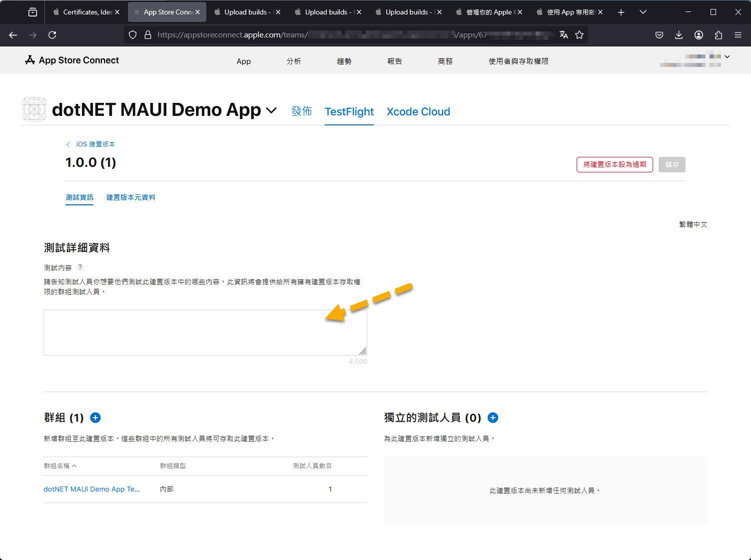Add a group with the blue plus icon
This screenshot has height=560, width=751.
(95, 418)
